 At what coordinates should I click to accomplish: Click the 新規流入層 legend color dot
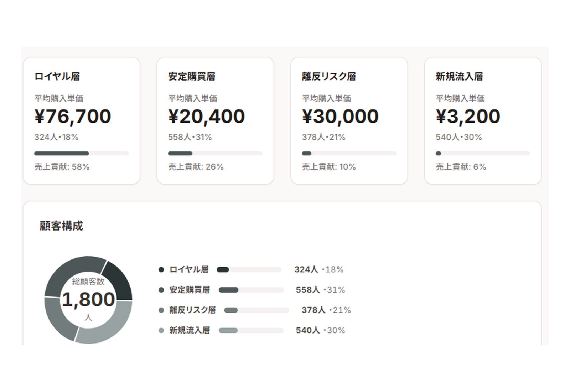tap(161, 331)
